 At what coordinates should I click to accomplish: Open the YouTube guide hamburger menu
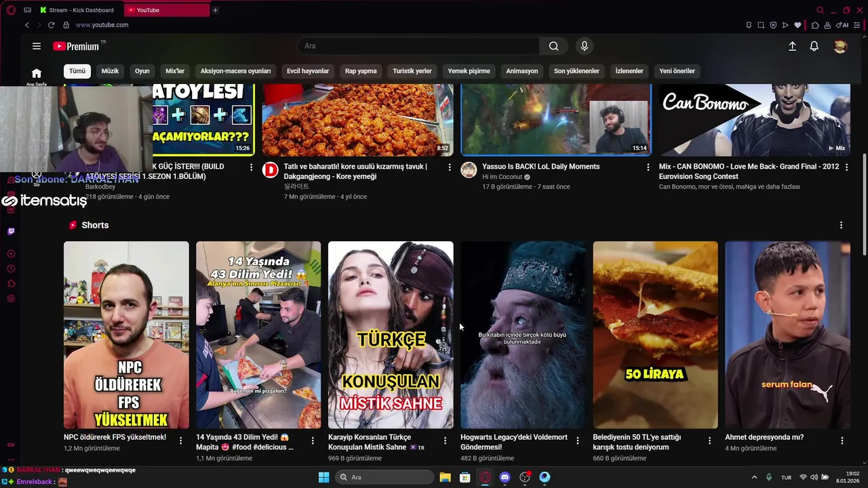[37, 46]
